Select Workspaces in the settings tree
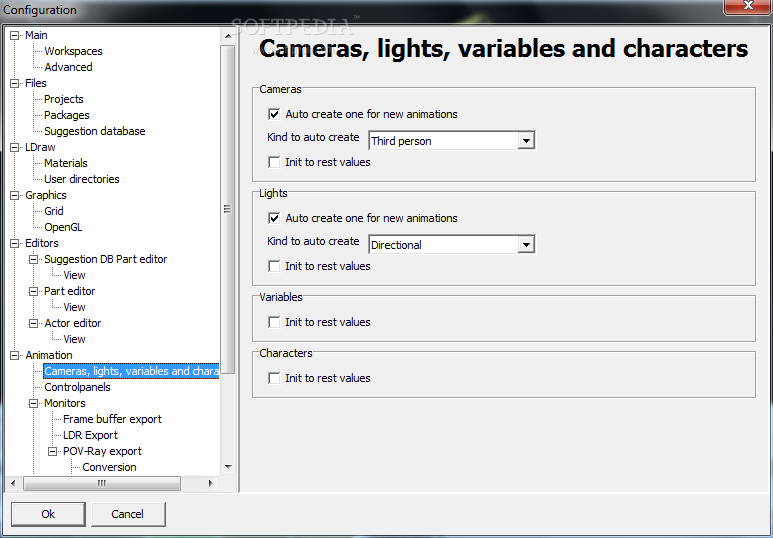 [x=73, y=51]
